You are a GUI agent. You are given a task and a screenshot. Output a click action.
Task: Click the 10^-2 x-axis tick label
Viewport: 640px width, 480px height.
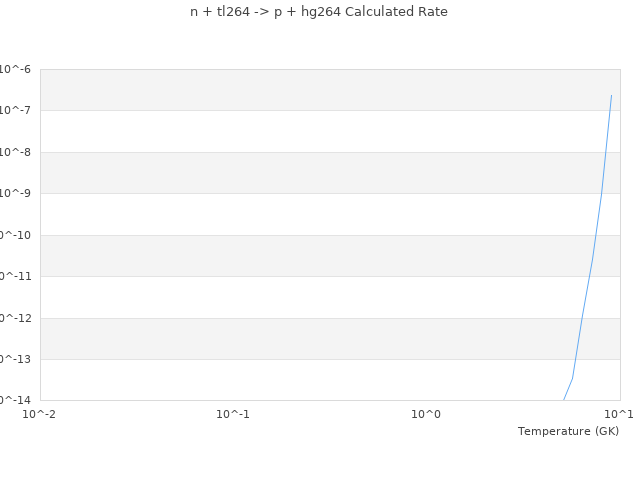click(40, 413)
